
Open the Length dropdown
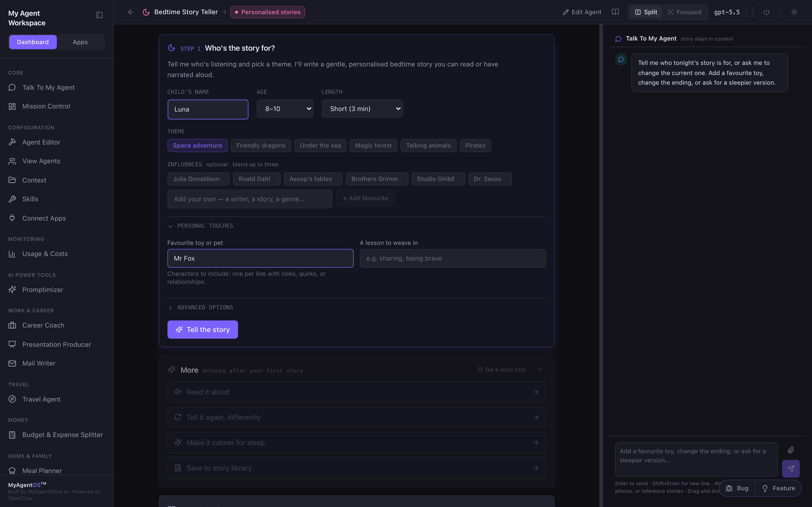coord(362,109)
